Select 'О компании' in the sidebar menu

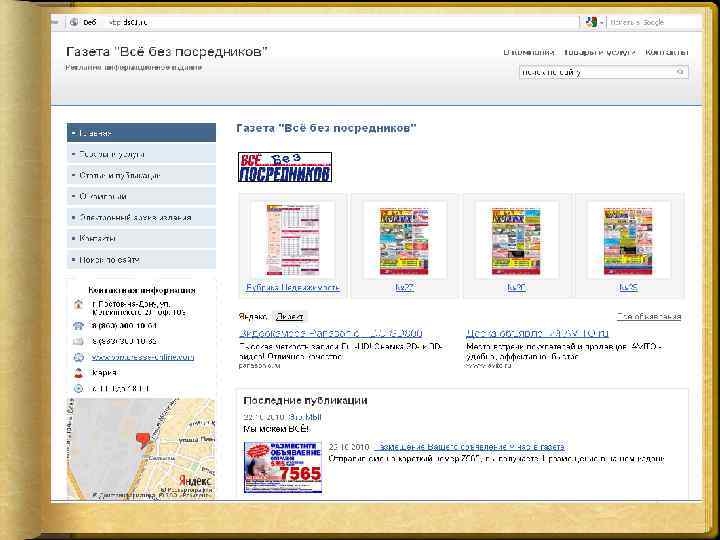pos(141,197)
